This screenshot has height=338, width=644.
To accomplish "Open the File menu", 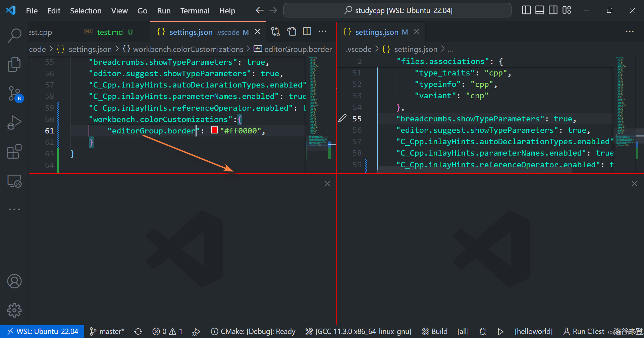I will (x=32, y=11).
